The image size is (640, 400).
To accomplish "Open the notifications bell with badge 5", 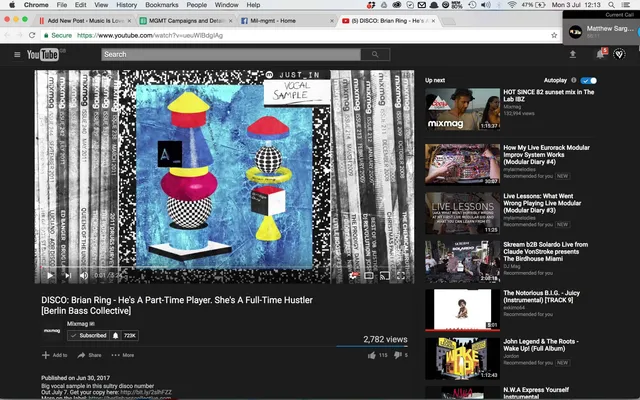I will [600, 54].
